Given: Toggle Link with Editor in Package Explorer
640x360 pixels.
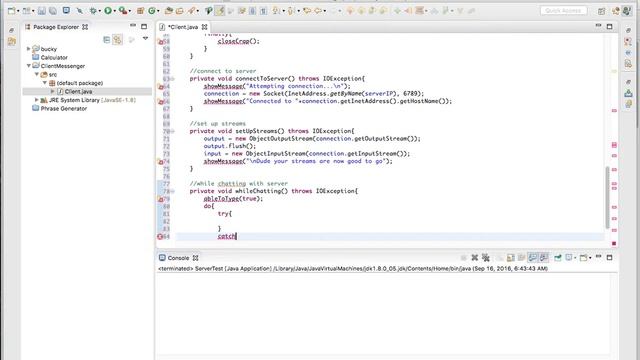Looking at the screenshot, I should [118, 39].
